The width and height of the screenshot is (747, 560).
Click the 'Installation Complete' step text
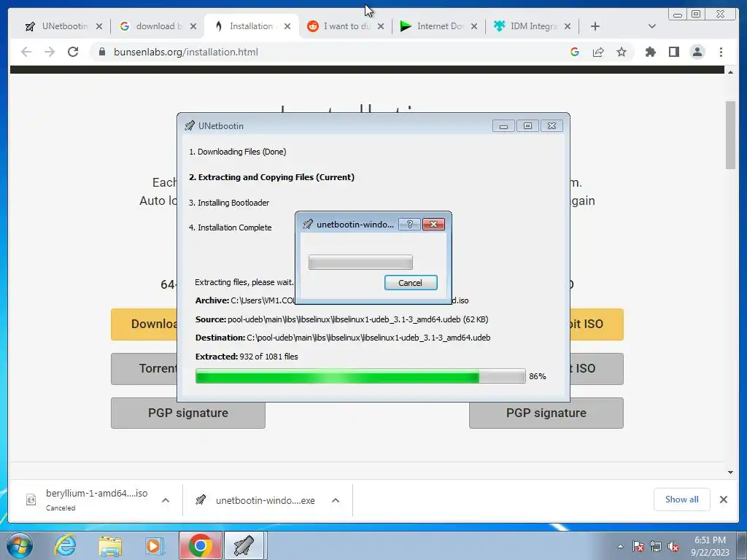click(230, 227)
